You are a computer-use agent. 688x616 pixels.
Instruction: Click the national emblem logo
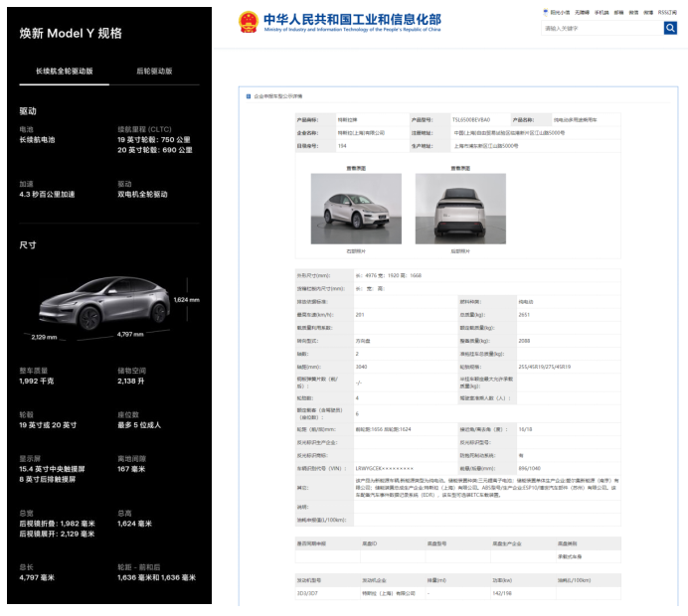point(249,22)
